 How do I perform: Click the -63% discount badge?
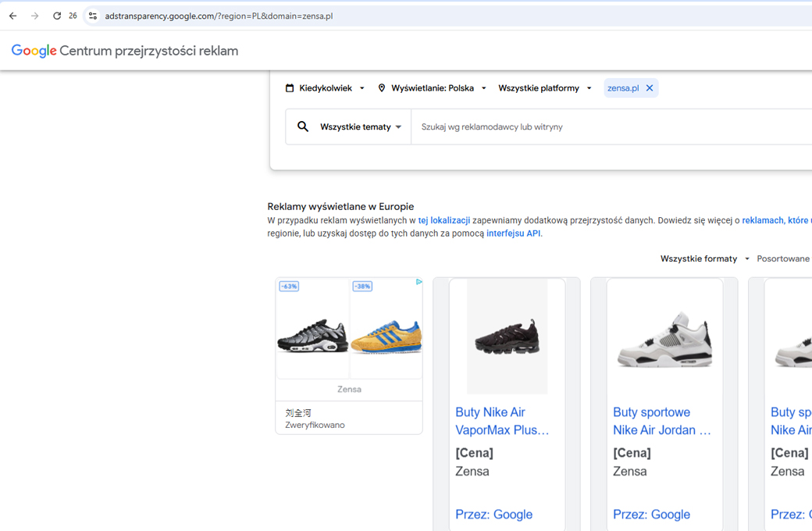[x=289, y=286]
